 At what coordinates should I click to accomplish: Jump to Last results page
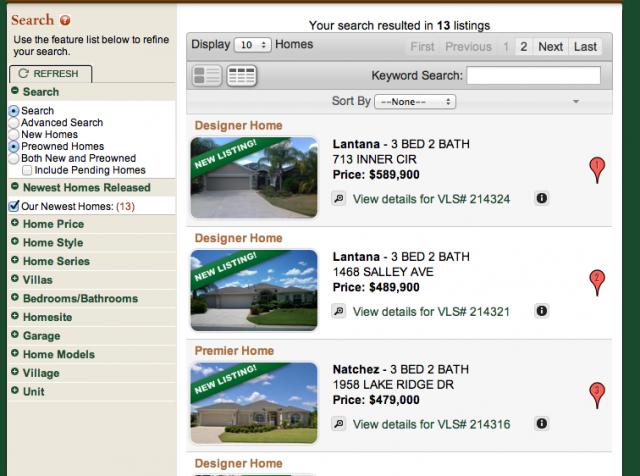click(585, 47)
